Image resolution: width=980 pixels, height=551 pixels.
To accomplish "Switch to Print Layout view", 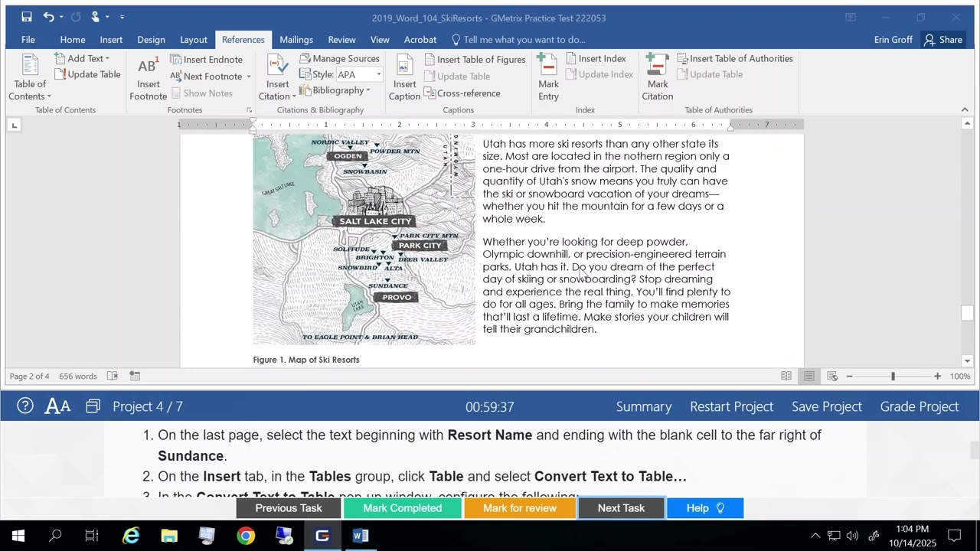I will [809, 376].
